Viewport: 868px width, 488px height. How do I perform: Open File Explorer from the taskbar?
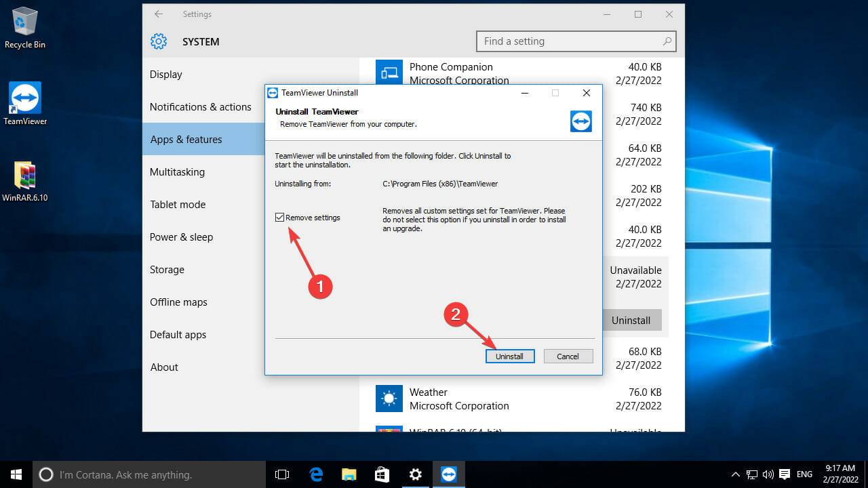tap(349, 474)
